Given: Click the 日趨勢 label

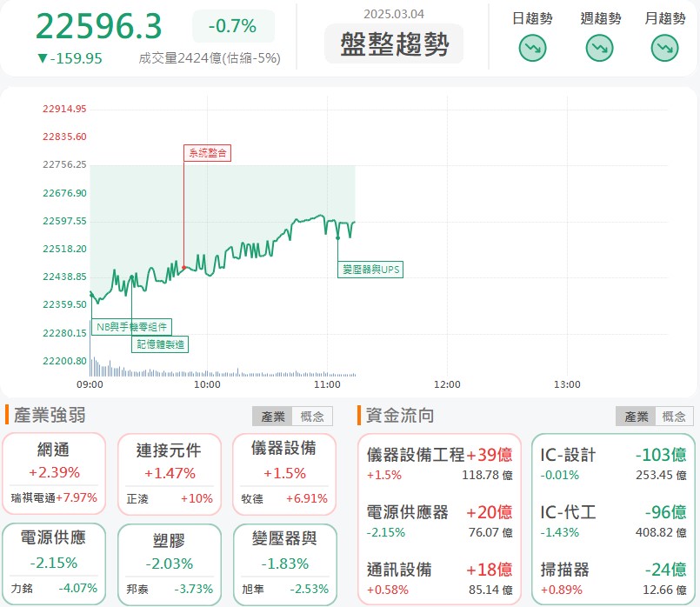Looking at the screenshot, I should point(532,18).
